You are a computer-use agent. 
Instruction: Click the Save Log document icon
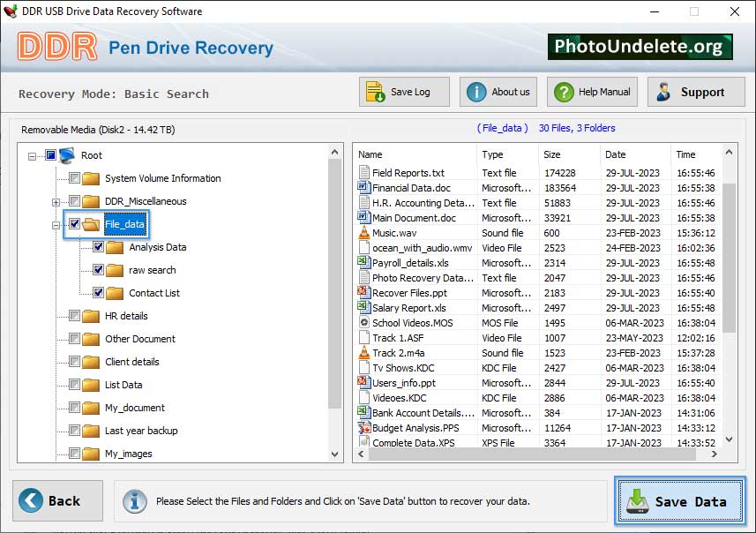pos(375,92)
